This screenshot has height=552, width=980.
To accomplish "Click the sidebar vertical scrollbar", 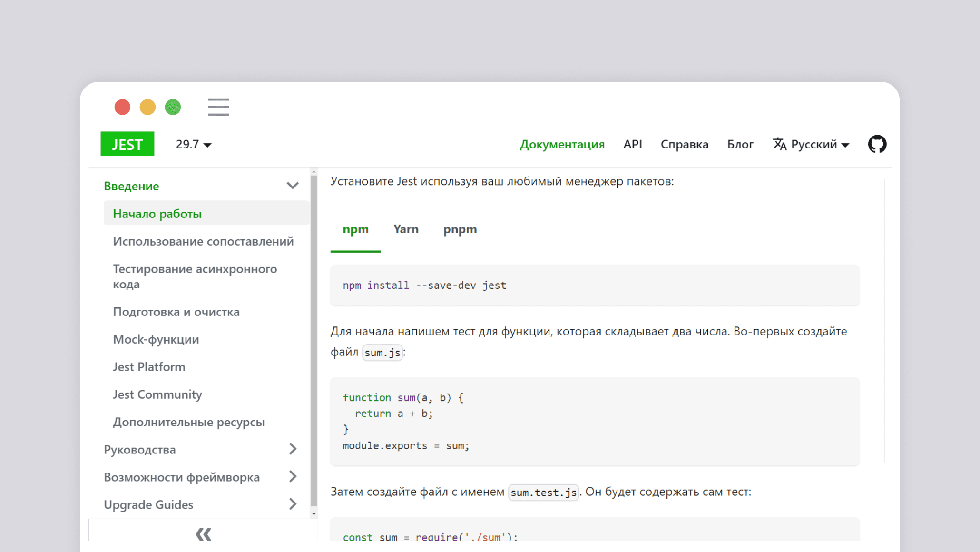I will 314,340.
